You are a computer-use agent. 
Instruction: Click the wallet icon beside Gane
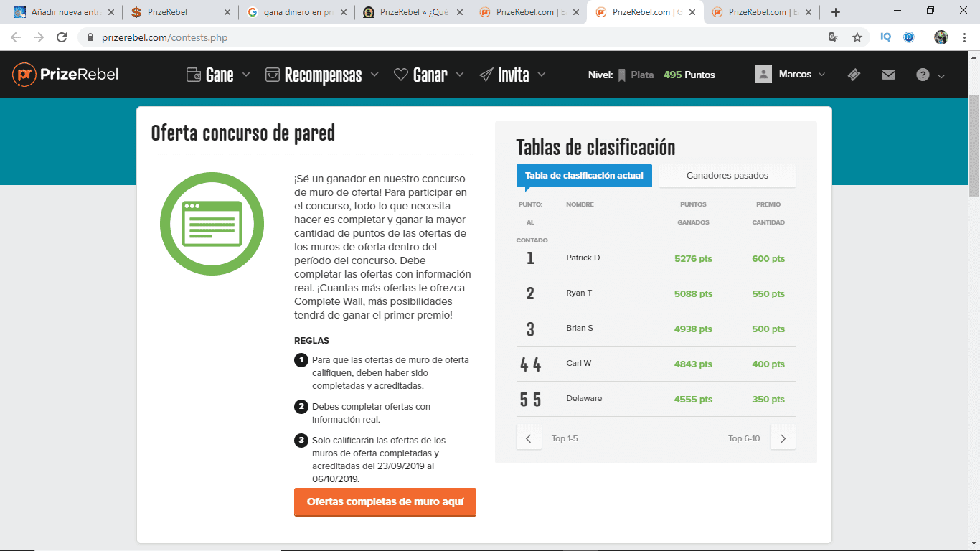pos(193,75)
